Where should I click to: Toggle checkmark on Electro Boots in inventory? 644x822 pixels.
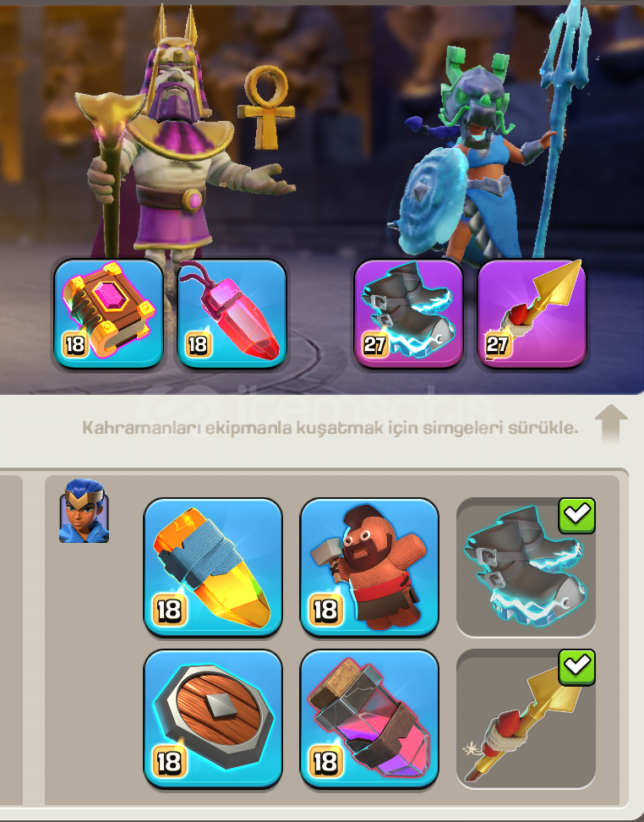577,516
